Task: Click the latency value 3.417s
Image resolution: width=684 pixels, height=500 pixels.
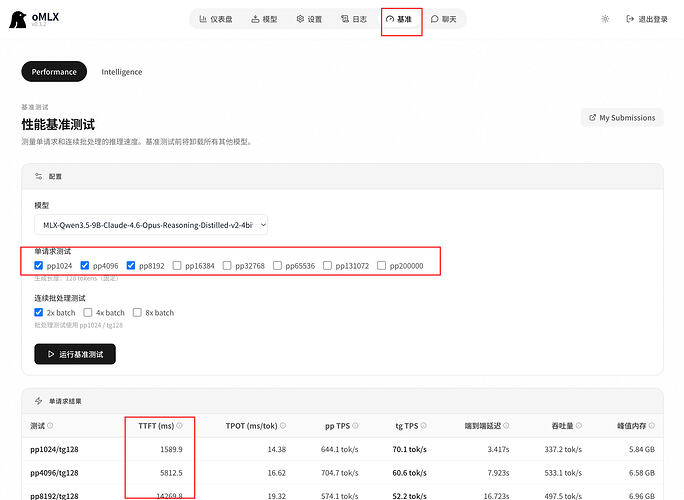Action: (x=498, y=449)
